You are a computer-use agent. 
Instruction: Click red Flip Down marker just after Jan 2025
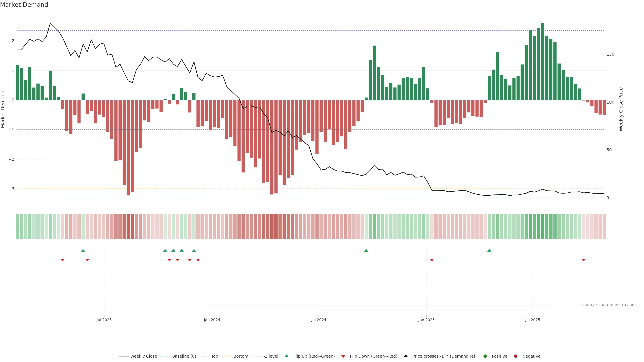click(x=432, y=260)
